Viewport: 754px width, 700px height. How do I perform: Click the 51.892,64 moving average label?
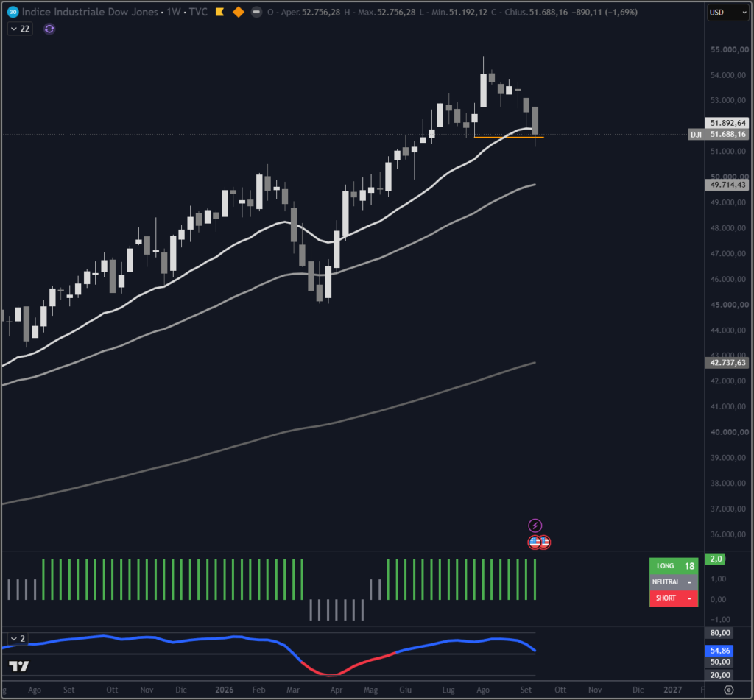tap(727, 123)
